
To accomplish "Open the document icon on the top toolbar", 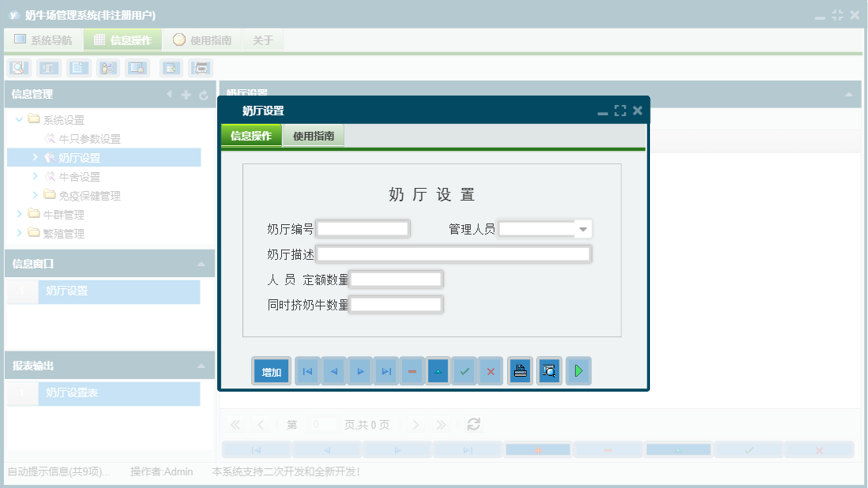I will (x=77, y=68).
